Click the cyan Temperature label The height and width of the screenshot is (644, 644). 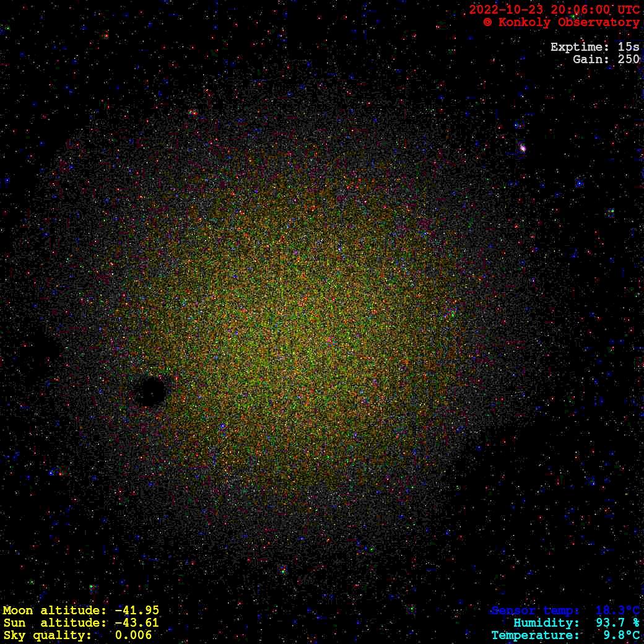[x=535, y=635]
